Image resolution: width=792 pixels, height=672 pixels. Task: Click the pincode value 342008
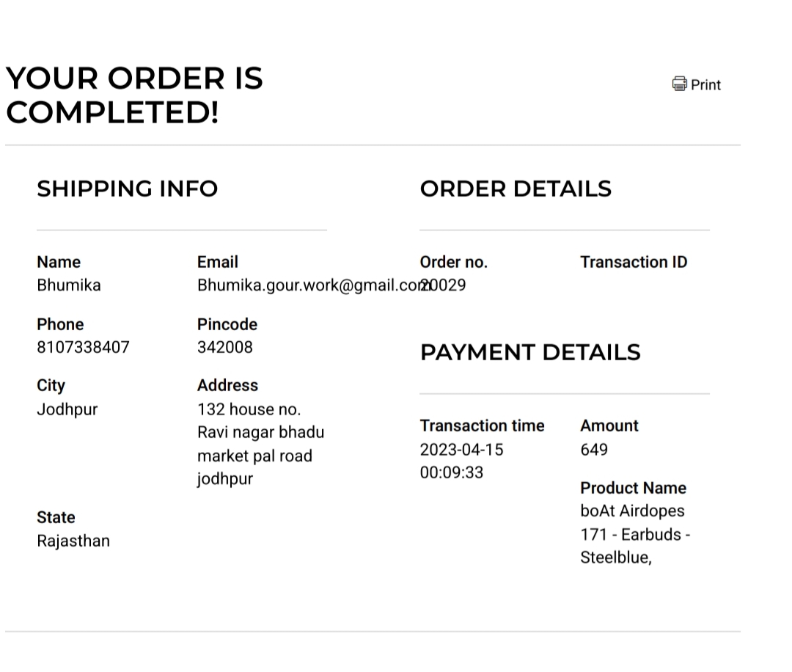[224, 347]
